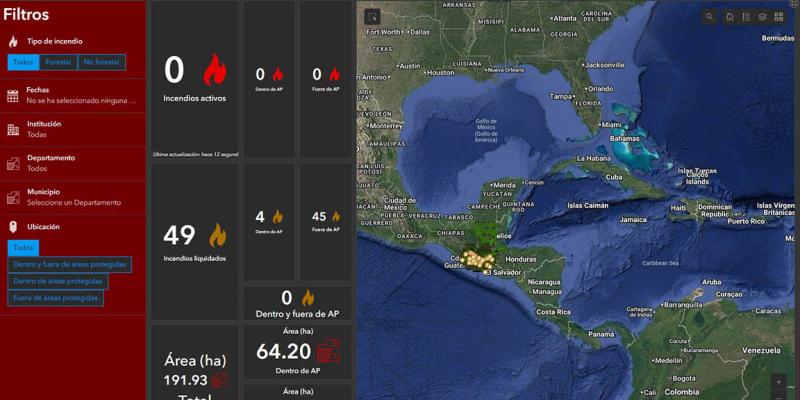Click the orange flame beside count 45 Fuera de AP

coord(336,217)
